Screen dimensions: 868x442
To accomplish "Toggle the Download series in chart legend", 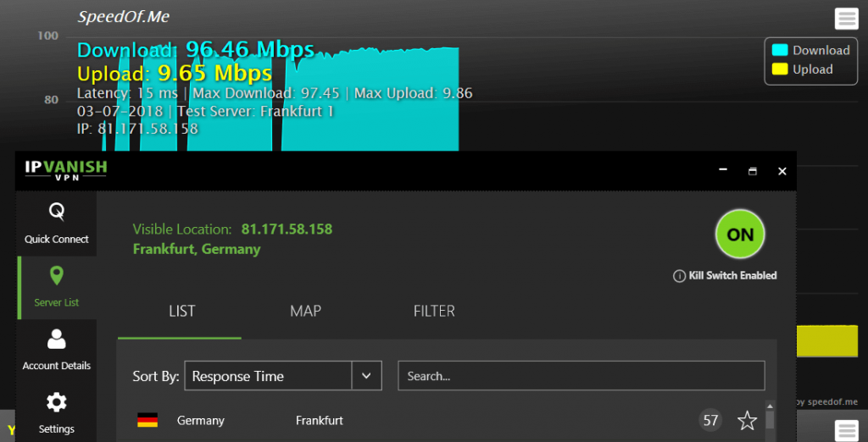I will click(810, 50).
